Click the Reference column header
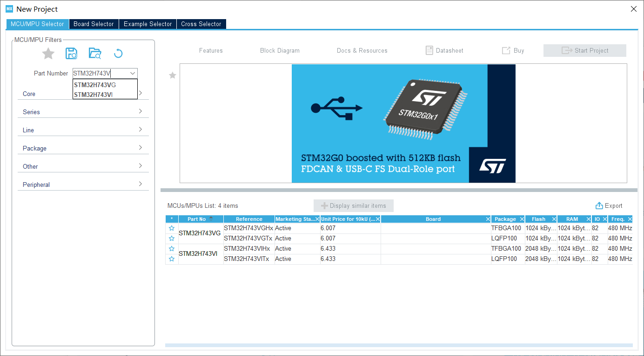Image resolution: width=644 pixels, height=356 pixels. [x=249, y=219]
